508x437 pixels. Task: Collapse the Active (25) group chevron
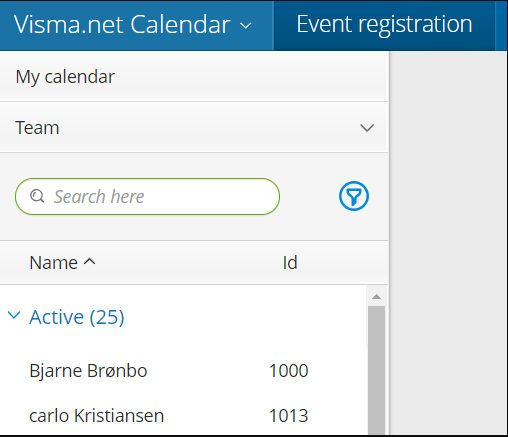click(14, 315)
